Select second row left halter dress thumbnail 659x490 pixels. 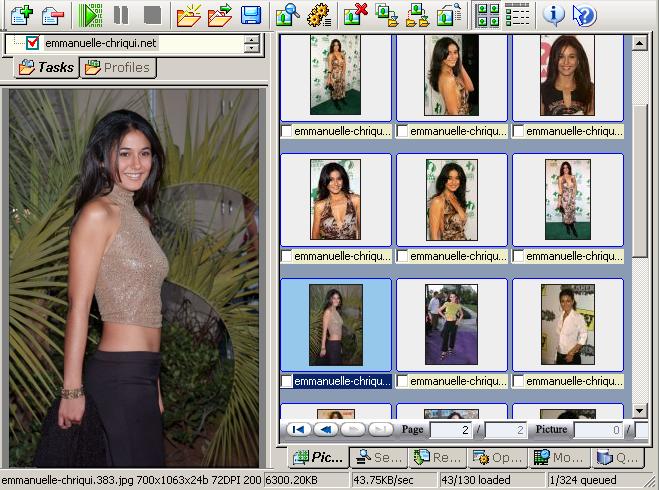point(335,200)
